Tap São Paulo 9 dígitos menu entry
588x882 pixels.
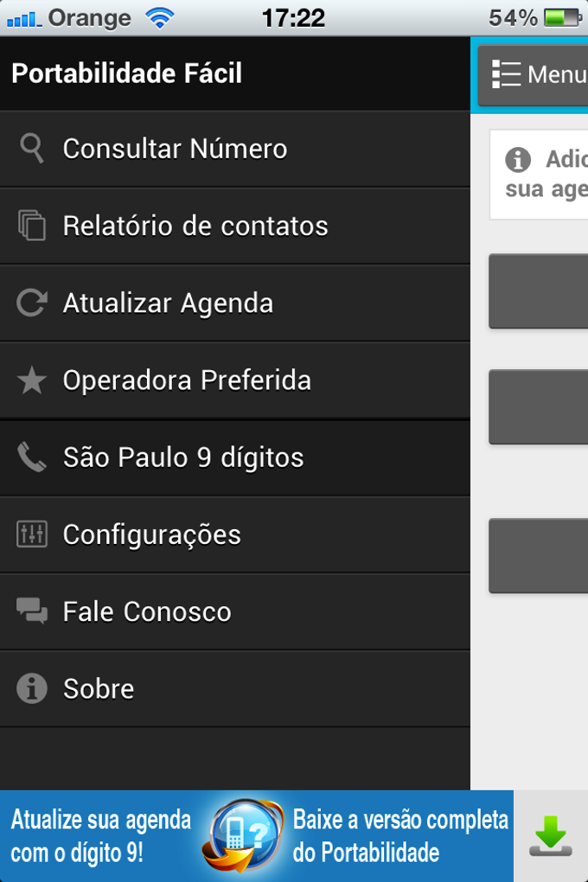(x=182, y=457)
